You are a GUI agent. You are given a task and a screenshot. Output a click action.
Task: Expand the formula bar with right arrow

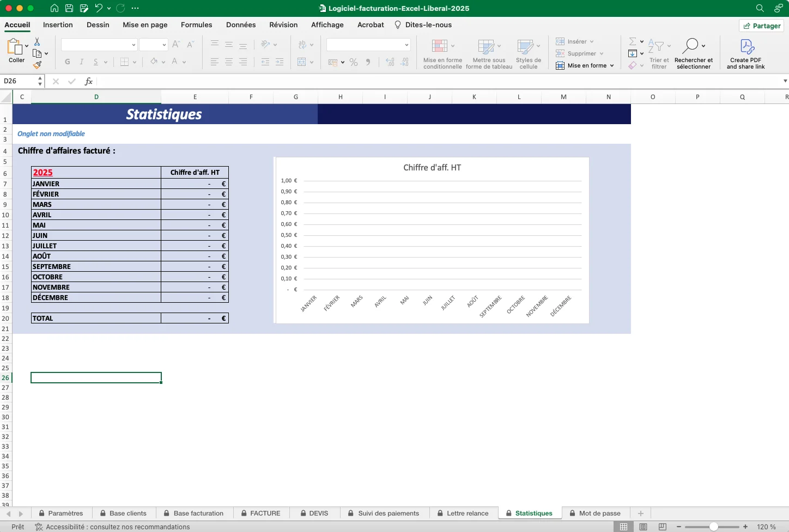click(x=785, y=81)
